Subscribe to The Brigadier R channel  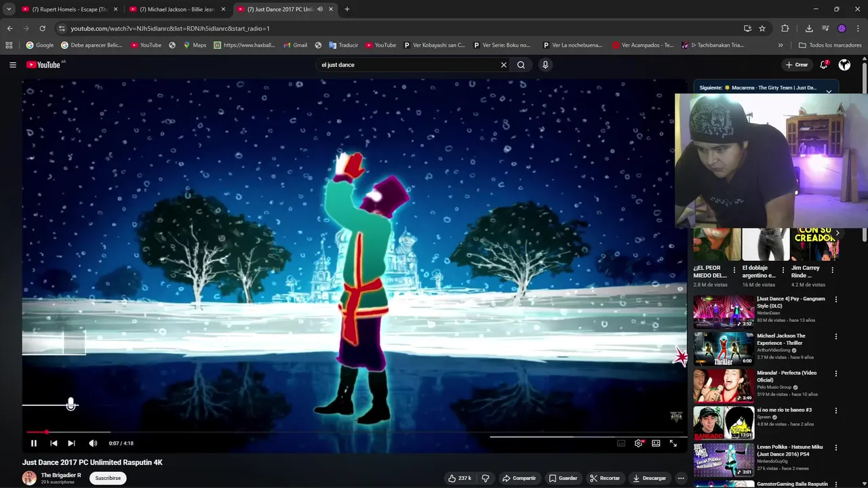108,478
